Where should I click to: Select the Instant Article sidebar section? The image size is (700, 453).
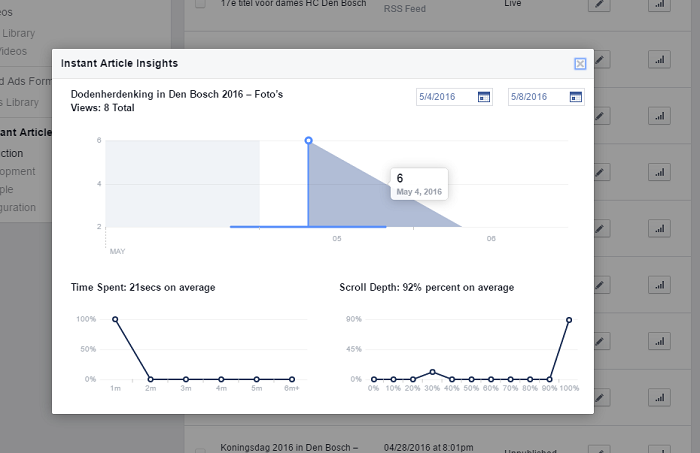click(x=25, y=132)
